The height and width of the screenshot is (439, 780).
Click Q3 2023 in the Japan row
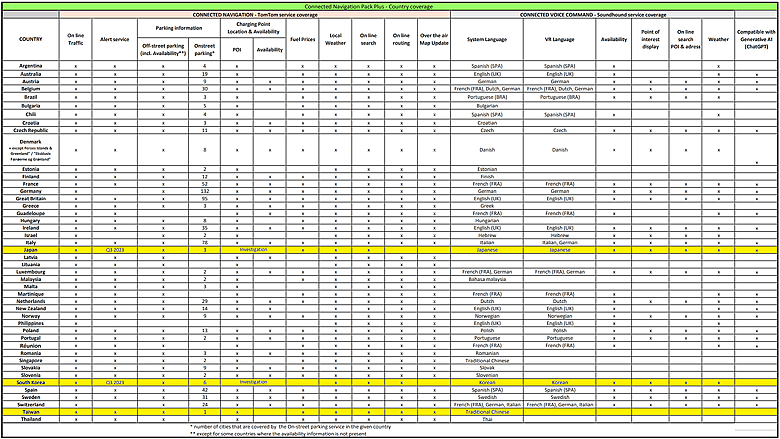tap(115, 250)
